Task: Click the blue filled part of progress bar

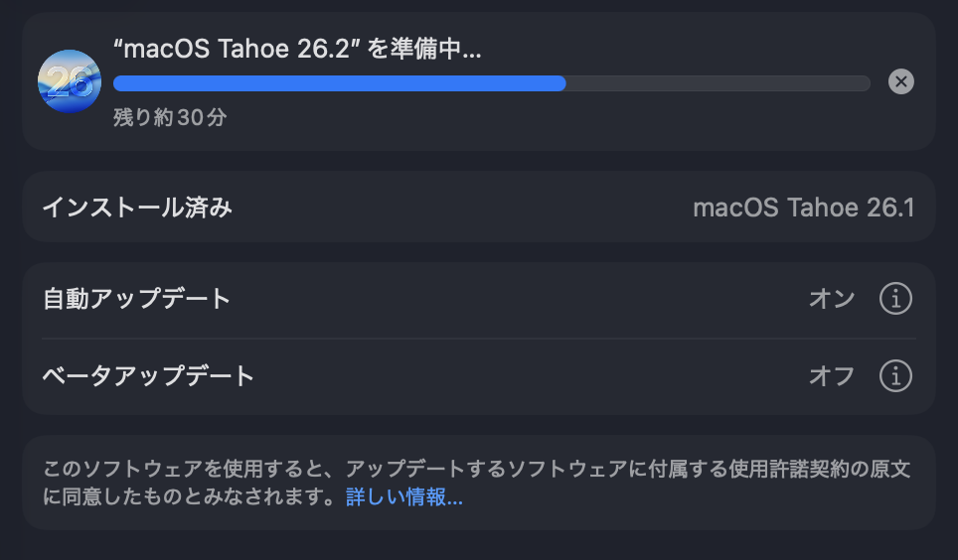Action: point(338,83)
